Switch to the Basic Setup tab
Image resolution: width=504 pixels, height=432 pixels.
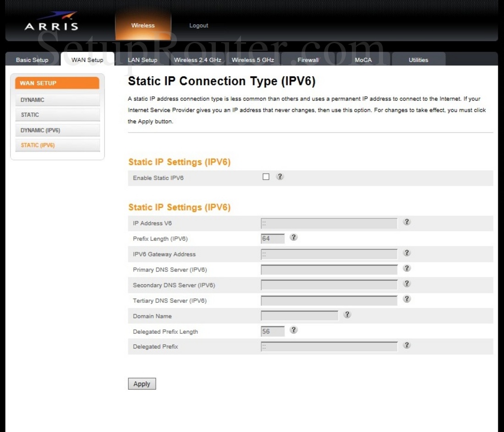coord(32,60)
